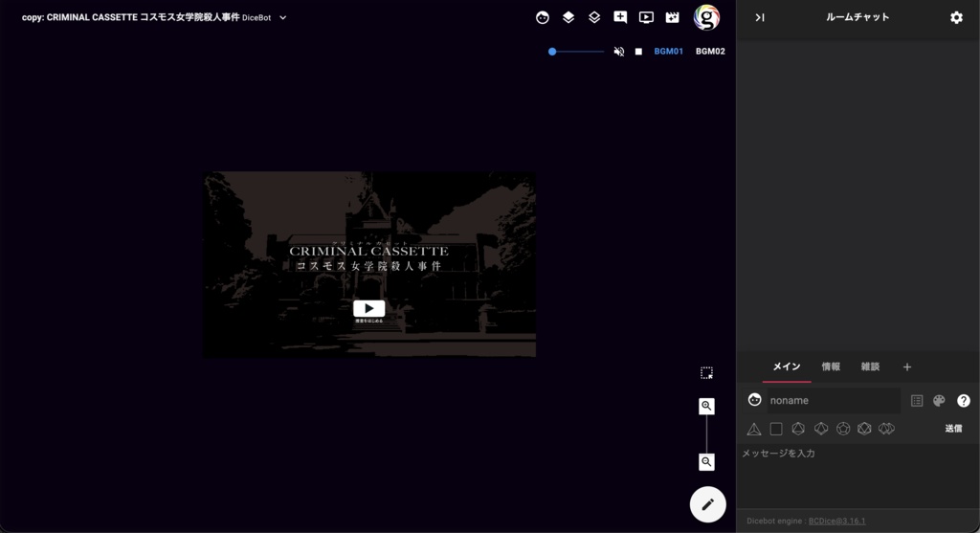980x533 pixels.
Task: Focus the メッセージを入力 message box
Action: [x=857, y=475]
